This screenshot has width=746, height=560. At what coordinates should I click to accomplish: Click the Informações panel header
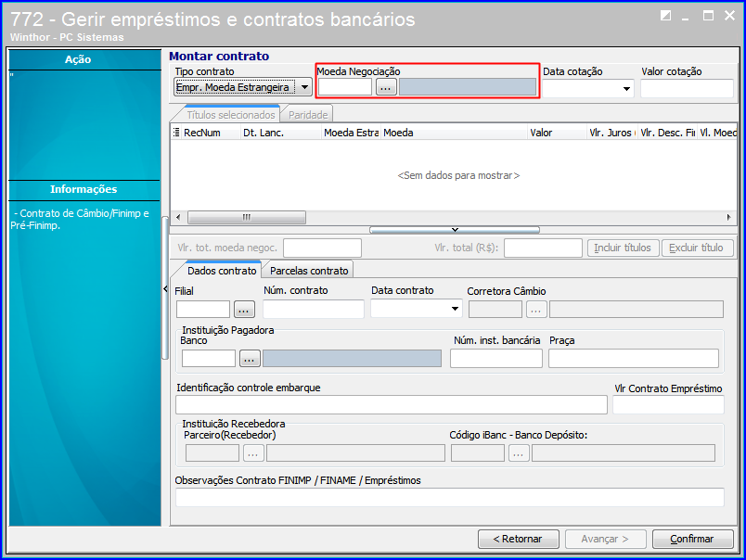click(x=84, y=189)
